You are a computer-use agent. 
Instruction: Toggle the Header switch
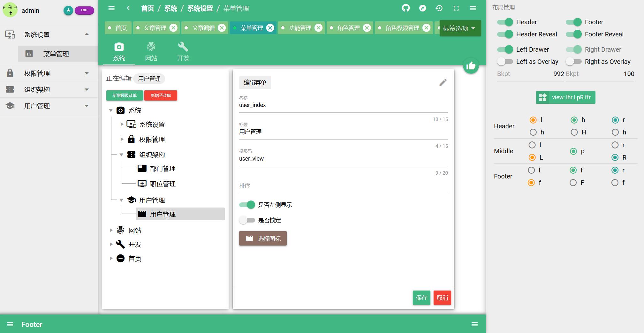point(505,22)
